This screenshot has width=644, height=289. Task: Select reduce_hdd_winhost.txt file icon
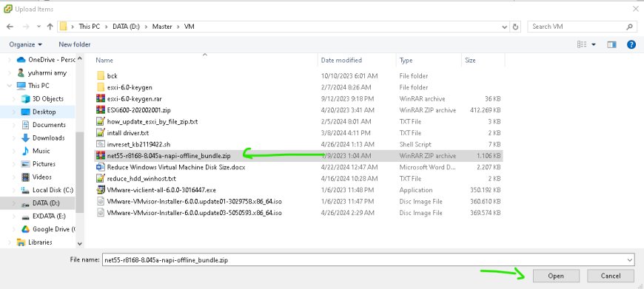[101, 179]
